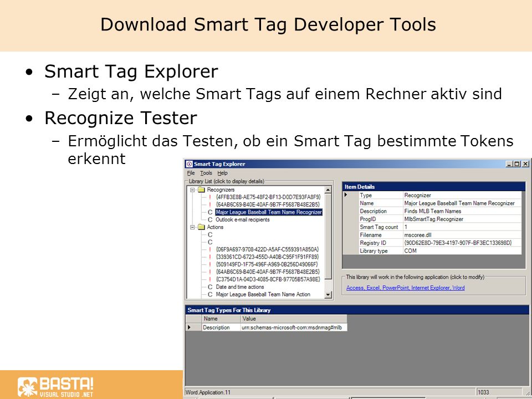Minimize the Smart Tag Explorer window
The image size is (532, 399).
pos(509,164)
